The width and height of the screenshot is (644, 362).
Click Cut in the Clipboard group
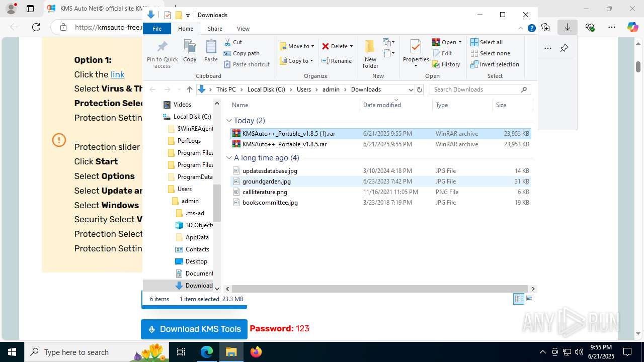[233, 42]
